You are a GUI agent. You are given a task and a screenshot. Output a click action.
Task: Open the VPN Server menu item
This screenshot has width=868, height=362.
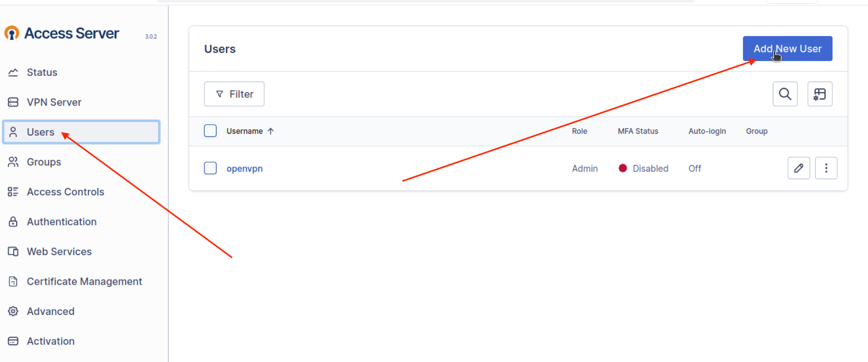(x=54, y=102)
